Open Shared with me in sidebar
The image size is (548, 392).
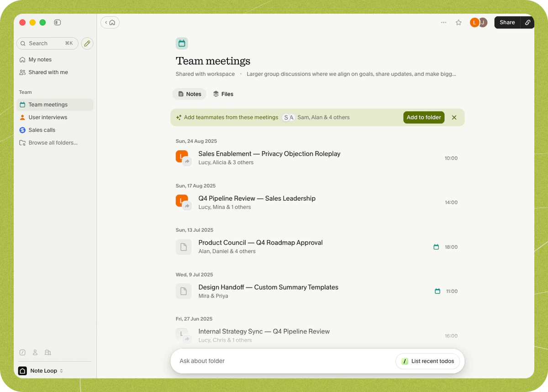pos(55,73)
